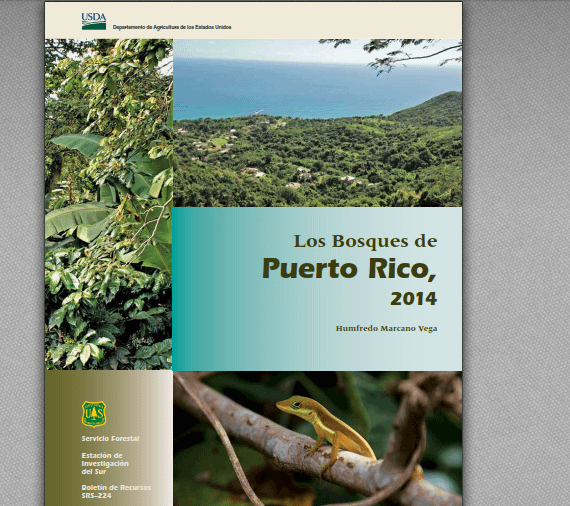Click 'Boletín de Recursos SRS-224' text
The width and height of the screenshot is (570, 506).
[x=116, y=491]
